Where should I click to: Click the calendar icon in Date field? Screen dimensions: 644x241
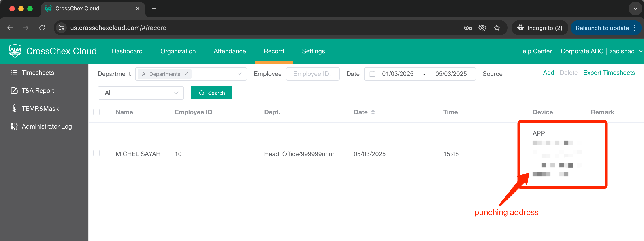372,74
